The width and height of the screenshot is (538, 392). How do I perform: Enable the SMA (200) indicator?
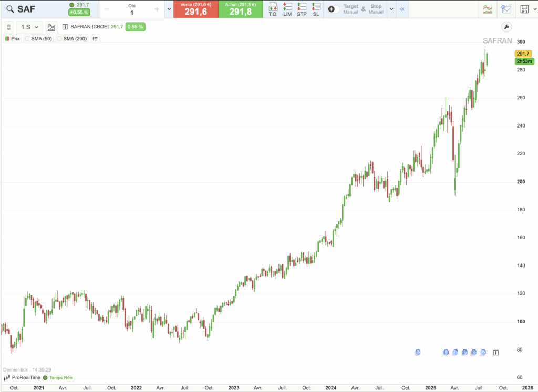pyautogui.click(x=72, y=38)
